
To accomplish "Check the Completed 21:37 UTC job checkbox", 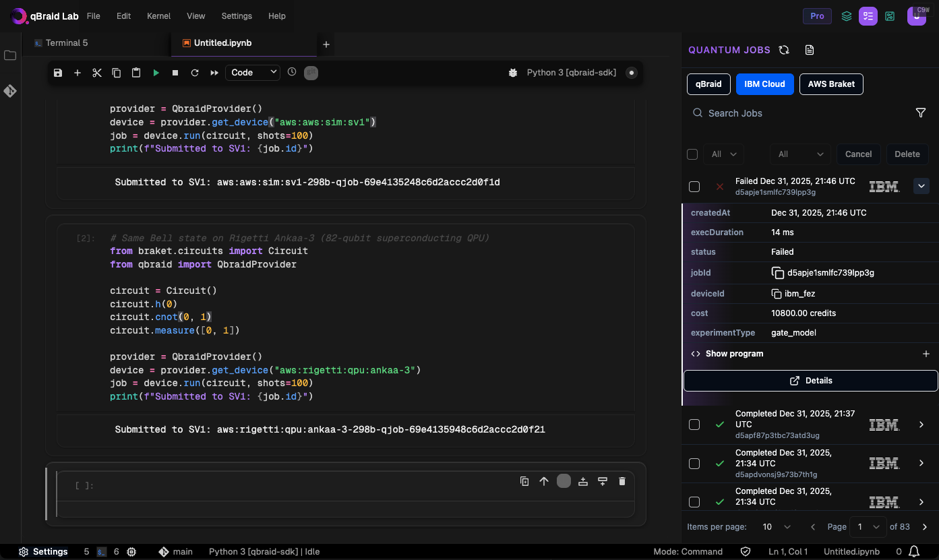I will click(694, 425).
